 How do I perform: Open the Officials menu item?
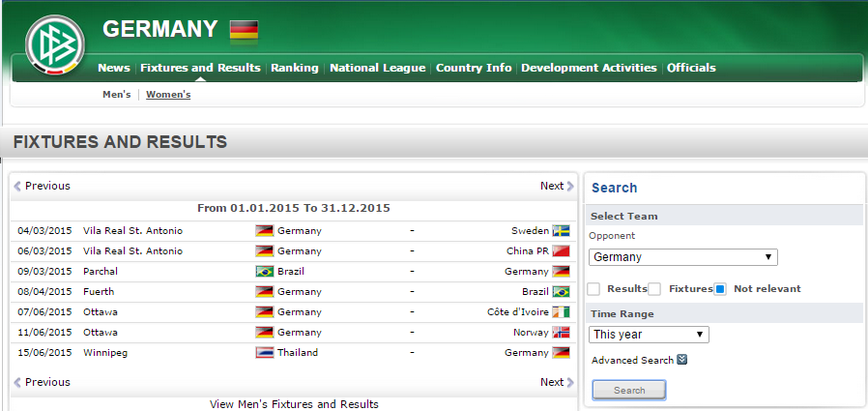click(x=691, y=68)
